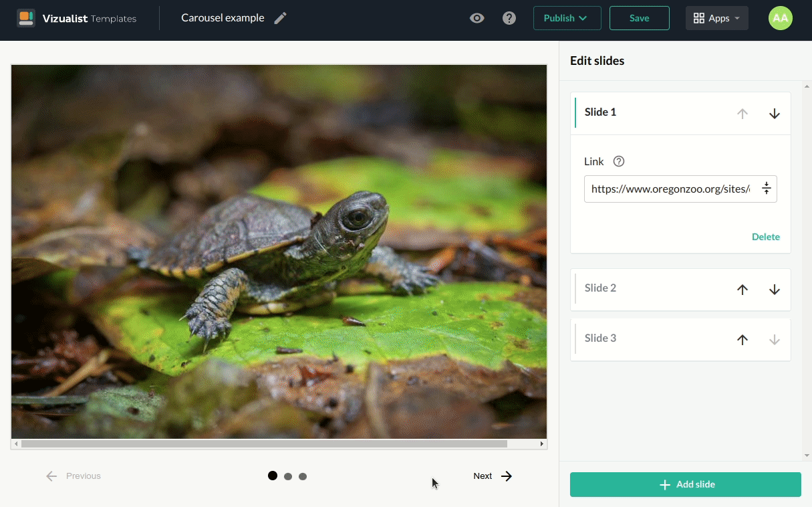Move Slide 2 down with arrow
Screen dimensions: 812x507
pyautogui.click(x=775, y=290)
